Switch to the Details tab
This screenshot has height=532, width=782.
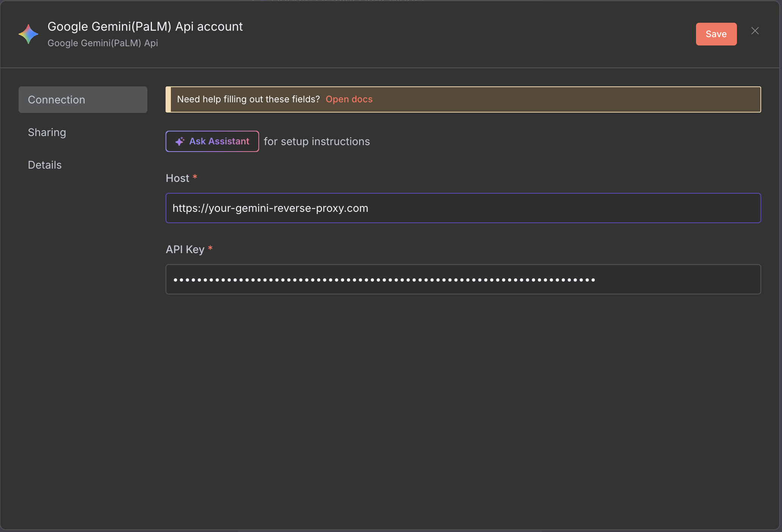[45, 165]
